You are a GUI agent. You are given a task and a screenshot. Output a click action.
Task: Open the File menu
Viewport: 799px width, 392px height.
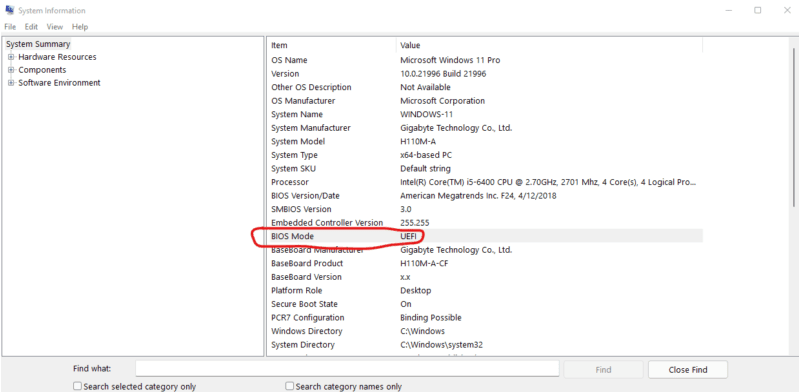click(x=10, y=27)
